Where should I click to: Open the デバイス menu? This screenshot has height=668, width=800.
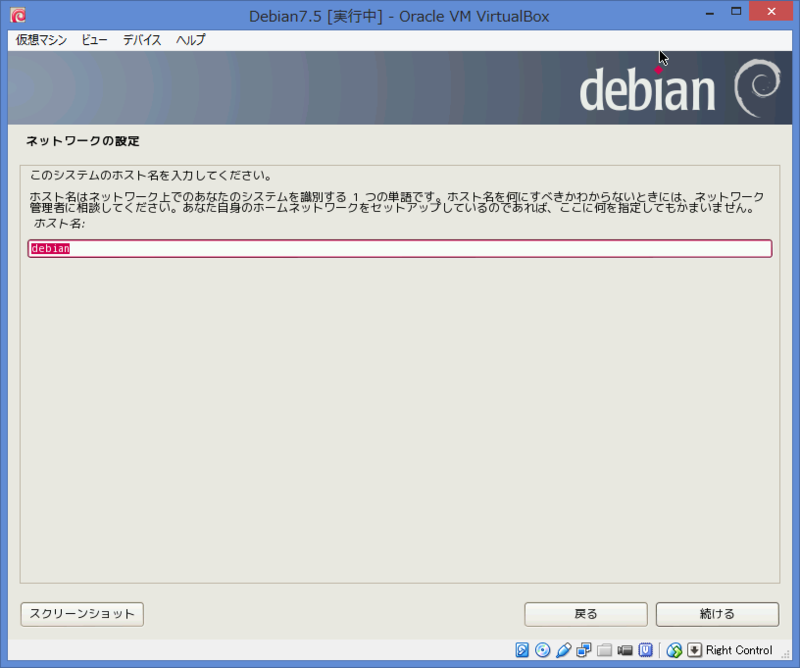coord(142,40)
